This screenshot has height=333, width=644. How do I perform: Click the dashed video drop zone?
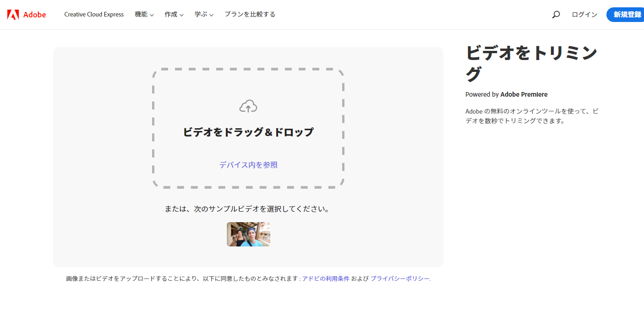pyautogui.click(x=248, y=128)
